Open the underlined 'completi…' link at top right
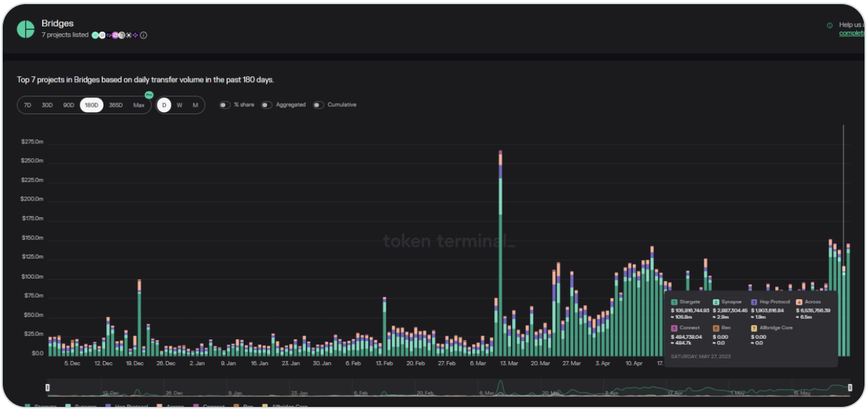The height and width of the screenshot is (409, 868). [x=851, y=33]
